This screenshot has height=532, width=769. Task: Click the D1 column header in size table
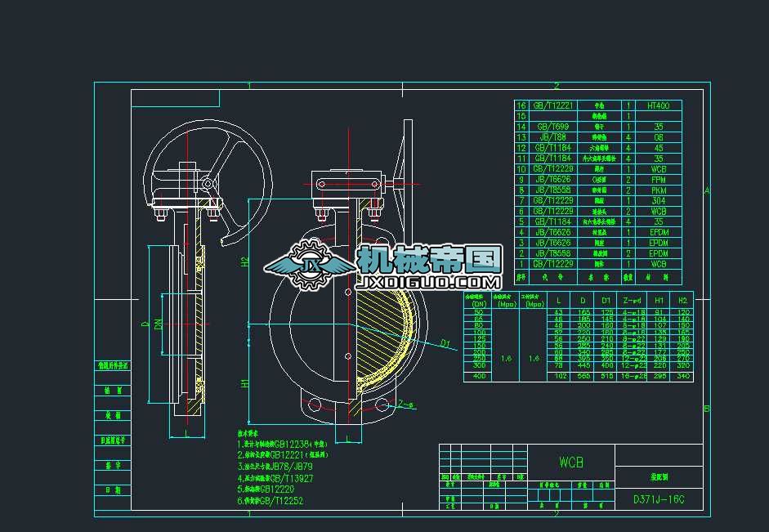[x=606, y=301]
